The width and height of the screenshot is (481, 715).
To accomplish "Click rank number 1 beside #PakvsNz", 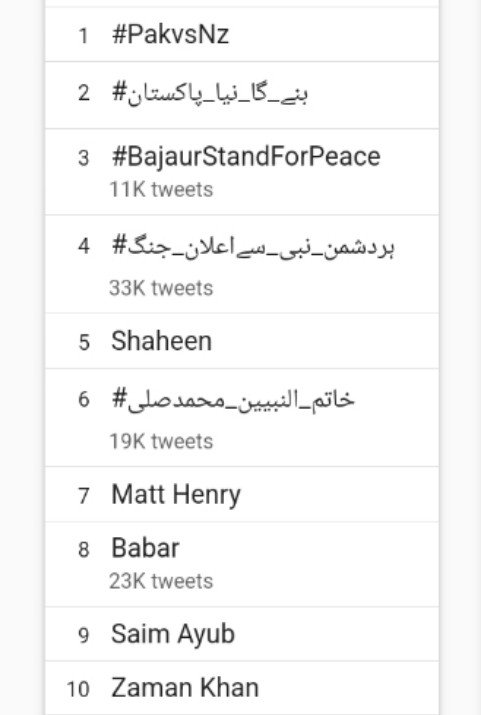I will click(x=83, y=35).
